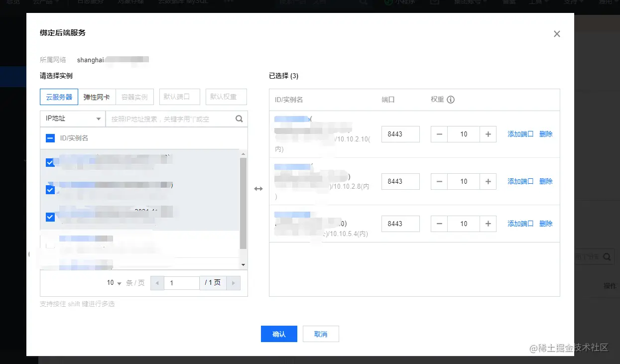Edit weight value for the 10.10.2.8 row
This screenshot has width=620, height=364.
coord(464,181)
